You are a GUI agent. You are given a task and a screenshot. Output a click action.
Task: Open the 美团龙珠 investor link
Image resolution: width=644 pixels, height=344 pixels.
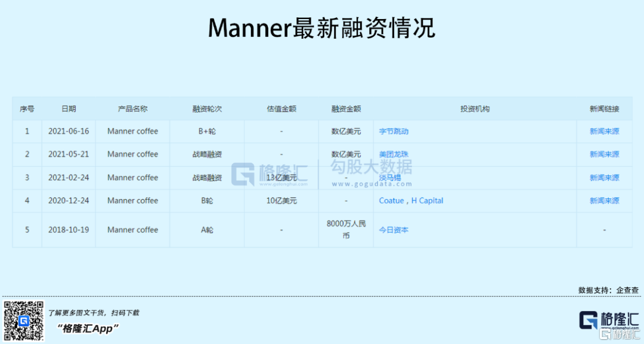(394, 154)
